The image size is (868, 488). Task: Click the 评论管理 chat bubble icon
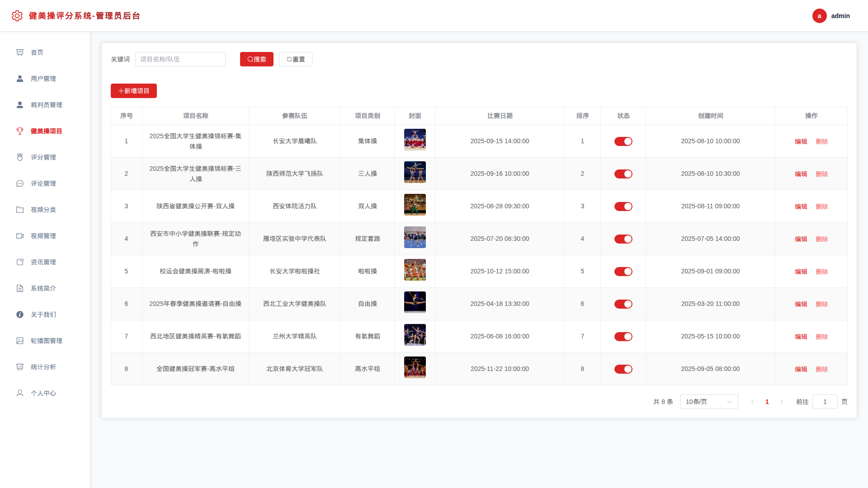click(x=20, y=183)
